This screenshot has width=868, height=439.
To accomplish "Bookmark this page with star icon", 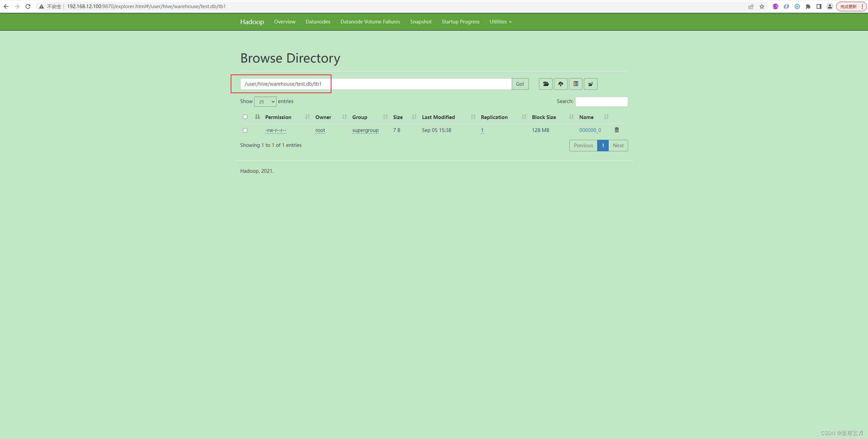I will coord(761,6).
